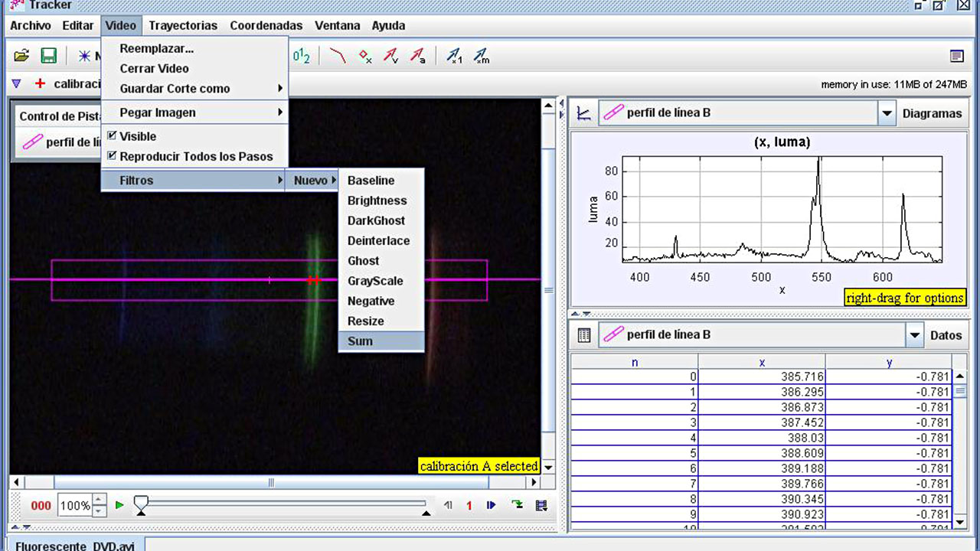Select the Deinterlace filter

[381, 240]
